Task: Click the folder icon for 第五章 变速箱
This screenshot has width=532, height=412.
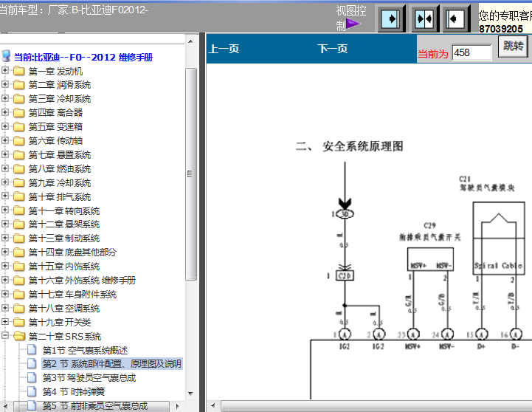Action: pyautogui.click(x=19, y=126)
